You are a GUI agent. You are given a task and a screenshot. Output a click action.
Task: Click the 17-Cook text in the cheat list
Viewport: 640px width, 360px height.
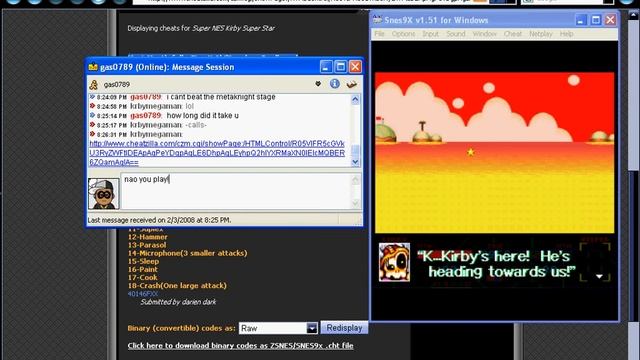point(142,278)
